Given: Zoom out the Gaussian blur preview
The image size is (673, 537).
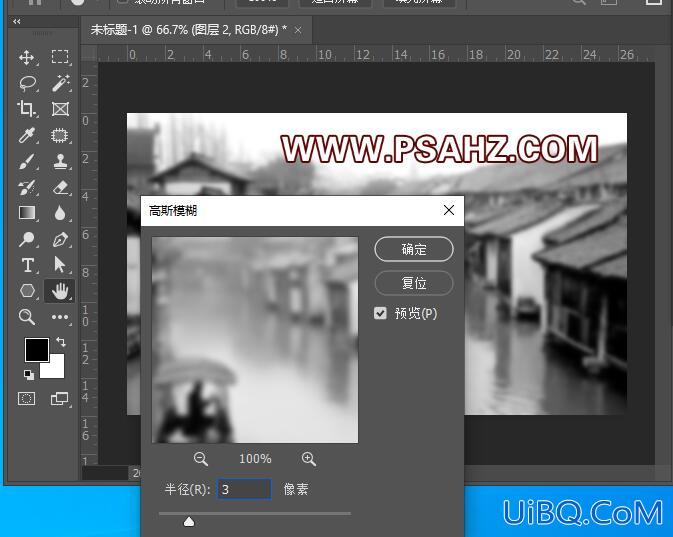Looking at the screenshot, I should pos(200,459).
